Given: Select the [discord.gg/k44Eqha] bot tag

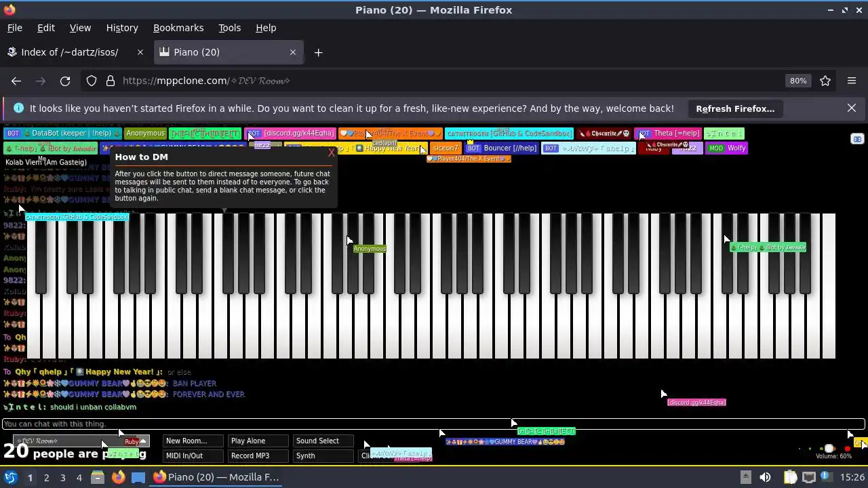Looking at the screenshot, I should coord(290,134).
